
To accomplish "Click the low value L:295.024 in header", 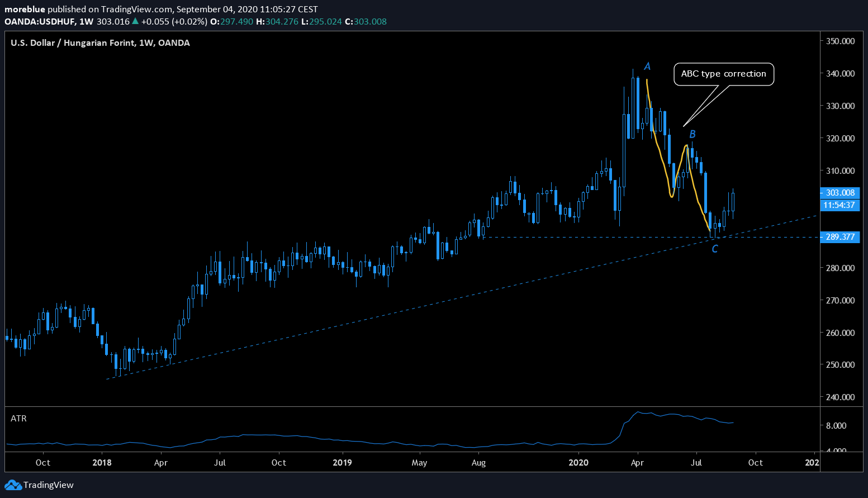I will (x=321, y=22).
